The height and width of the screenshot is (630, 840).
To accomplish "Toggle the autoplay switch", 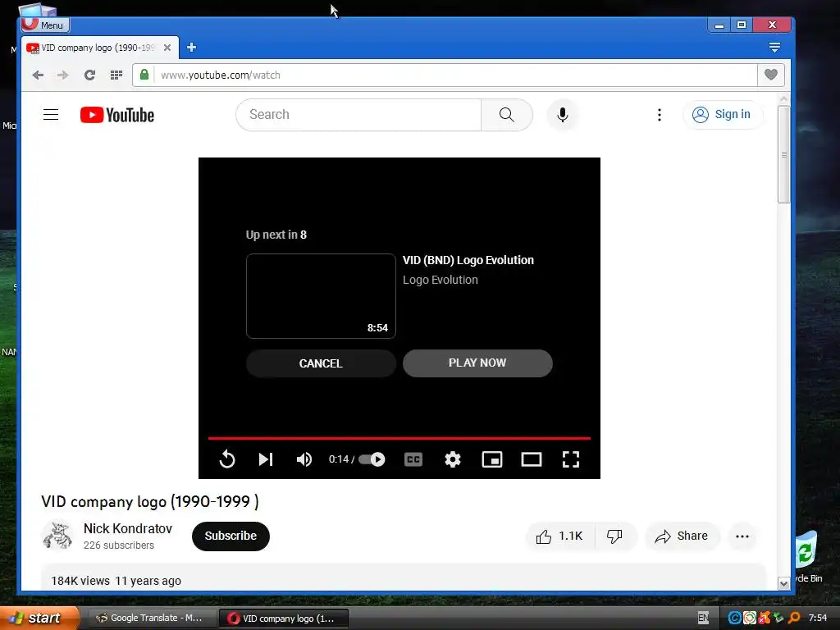I will (372, 459).
